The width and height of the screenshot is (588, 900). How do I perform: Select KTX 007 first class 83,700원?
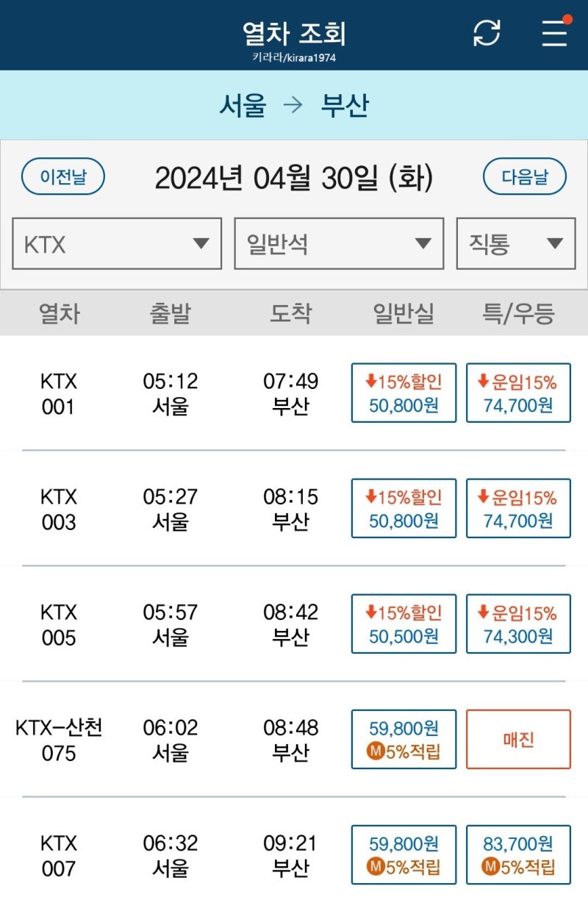[x=518, y=854]
